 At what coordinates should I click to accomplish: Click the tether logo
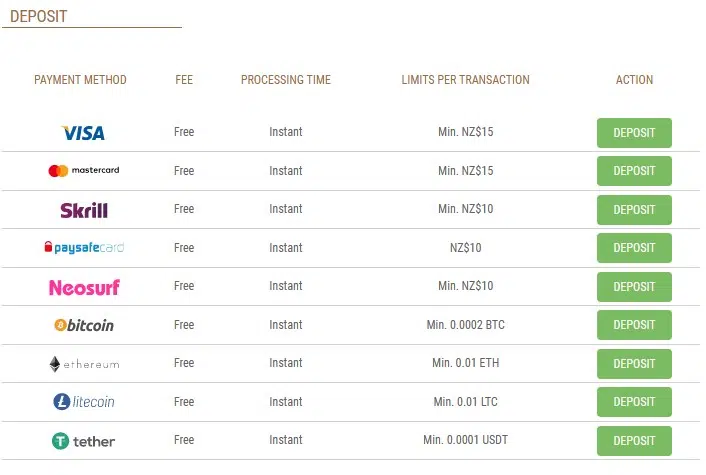[x=83, y=441]
